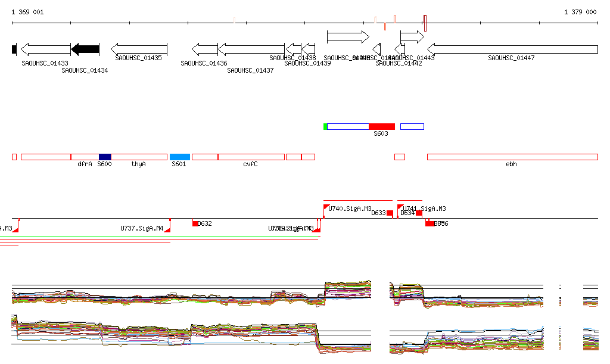Select the red S603 segment box
The width and height of the screenshot is (610, 364).
point(382,126)
